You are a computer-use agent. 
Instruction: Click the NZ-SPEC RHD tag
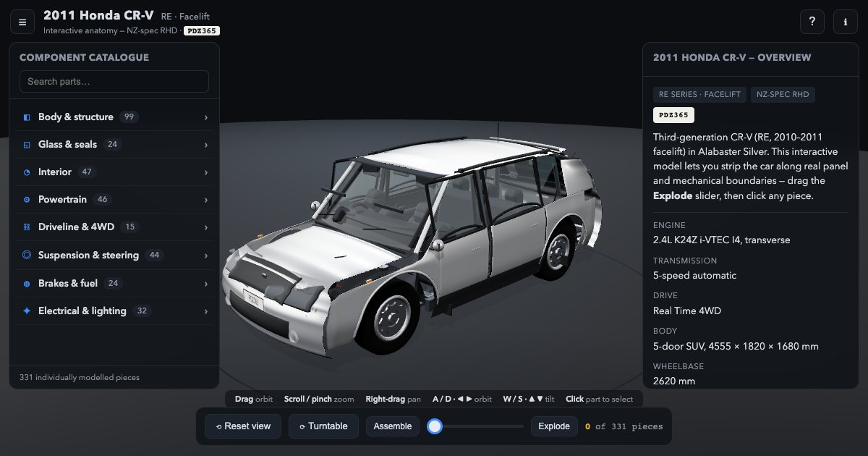point(783,95)
